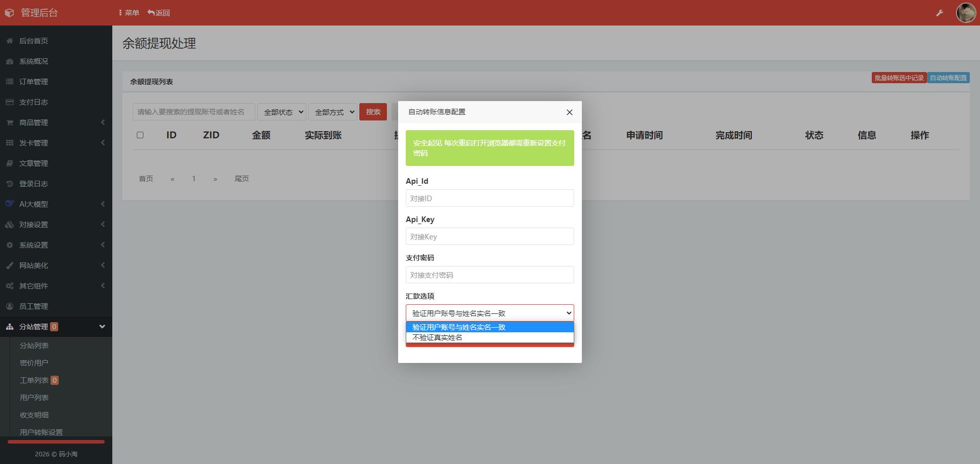Click the red 搜索 search button

(373, 112)
